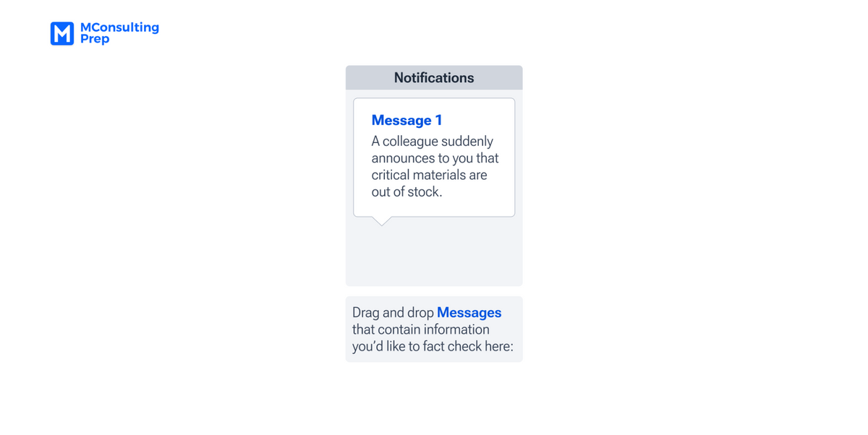Click the speech bubble tail under Message 1
This screenshot has height=435, width=868.
[x=382, y=220]
